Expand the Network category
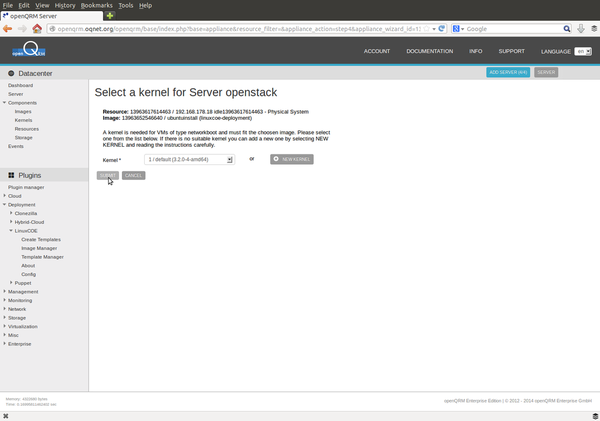 4,308
